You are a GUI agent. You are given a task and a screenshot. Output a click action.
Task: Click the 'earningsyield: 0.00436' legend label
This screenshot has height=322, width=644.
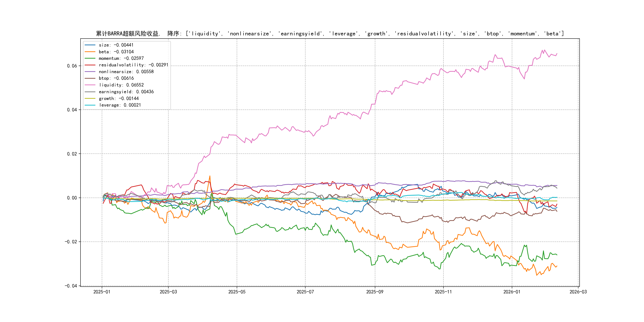coord(126,92)
